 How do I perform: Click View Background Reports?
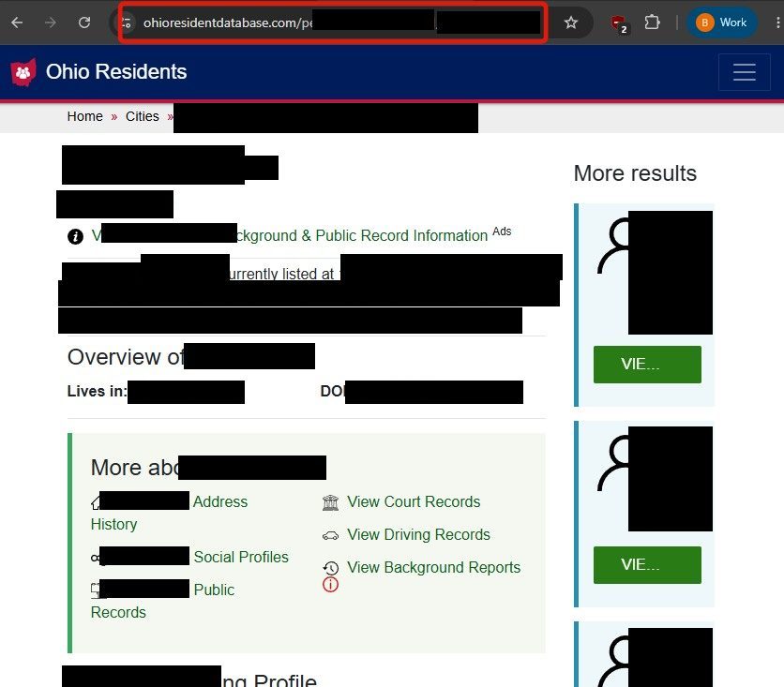tap(433, 568)
